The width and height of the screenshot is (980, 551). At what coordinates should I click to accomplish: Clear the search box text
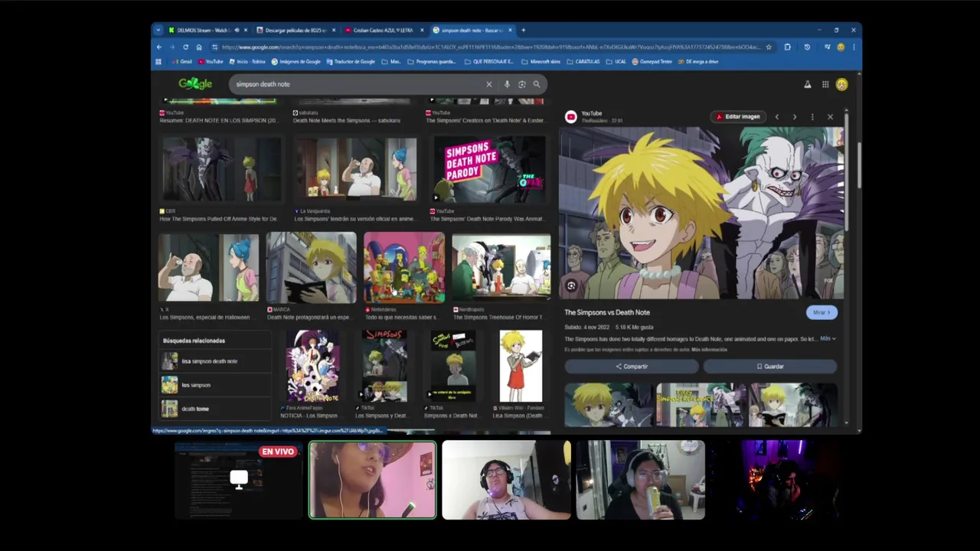pos(489,84)
